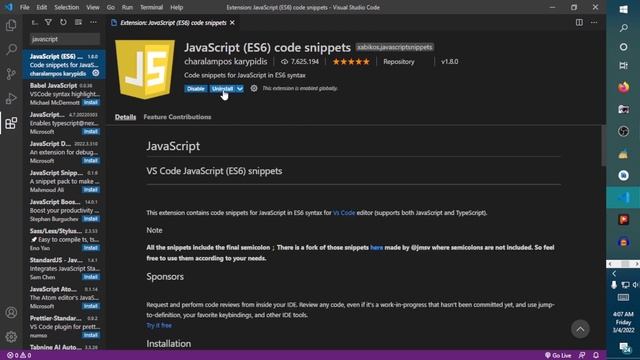Click the extension details vertical scrollbar
The width and height of the screenshot is (640, 360).
tap(603, 146)
